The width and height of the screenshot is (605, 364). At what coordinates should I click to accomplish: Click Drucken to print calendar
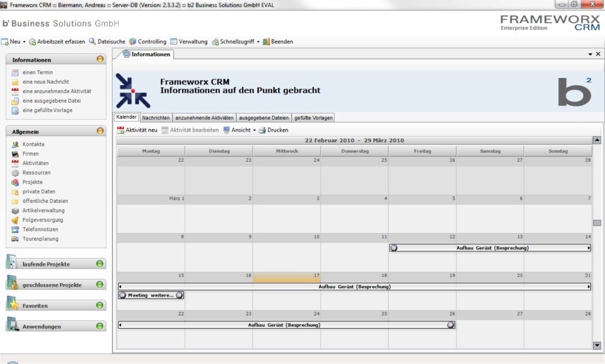point(274,130)
